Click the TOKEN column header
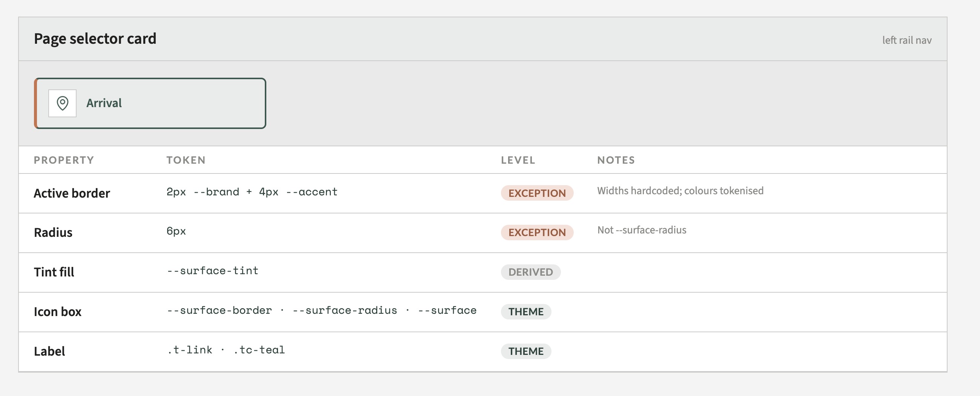This screenshot has width=980, height=396. point(186,160)
